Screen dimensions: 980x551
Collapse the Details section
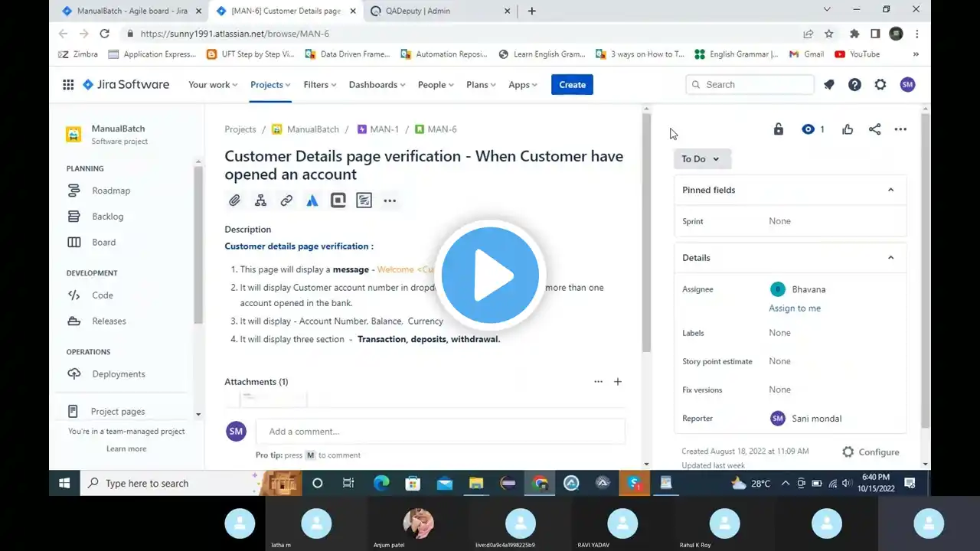point(890,258)
